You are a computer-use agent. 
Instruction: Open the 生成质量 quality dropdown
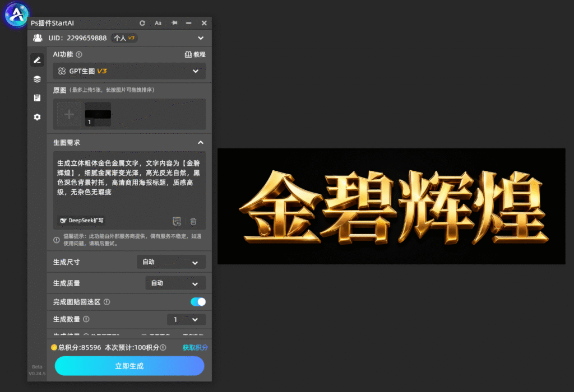tap(175, 283)
